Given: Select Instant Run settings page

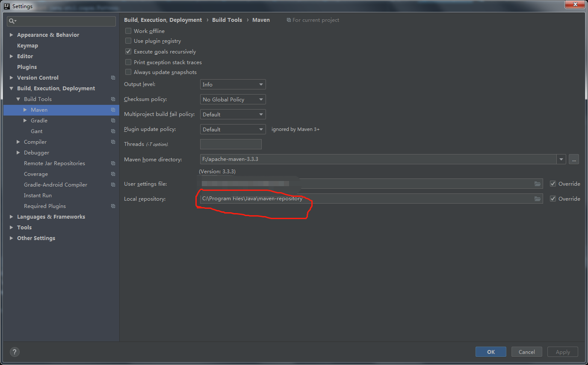Looking at the screenshot, I should [x=38, y=196].
